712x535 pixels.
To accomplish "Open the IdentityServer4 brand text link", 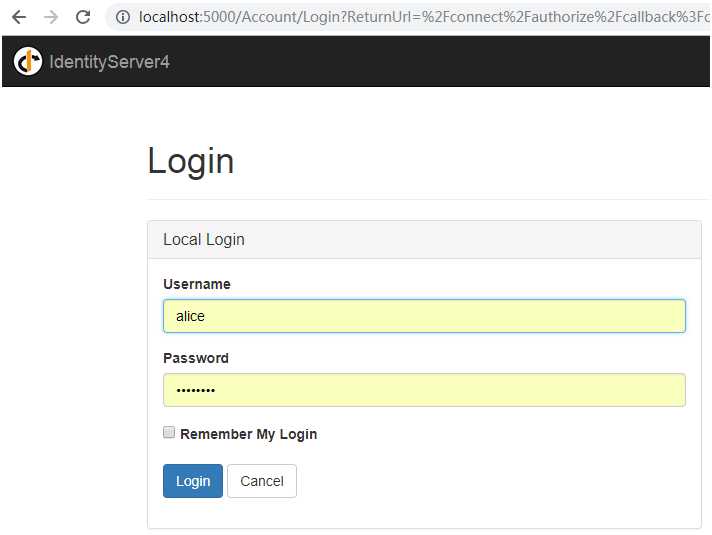I will click(109, 62).
